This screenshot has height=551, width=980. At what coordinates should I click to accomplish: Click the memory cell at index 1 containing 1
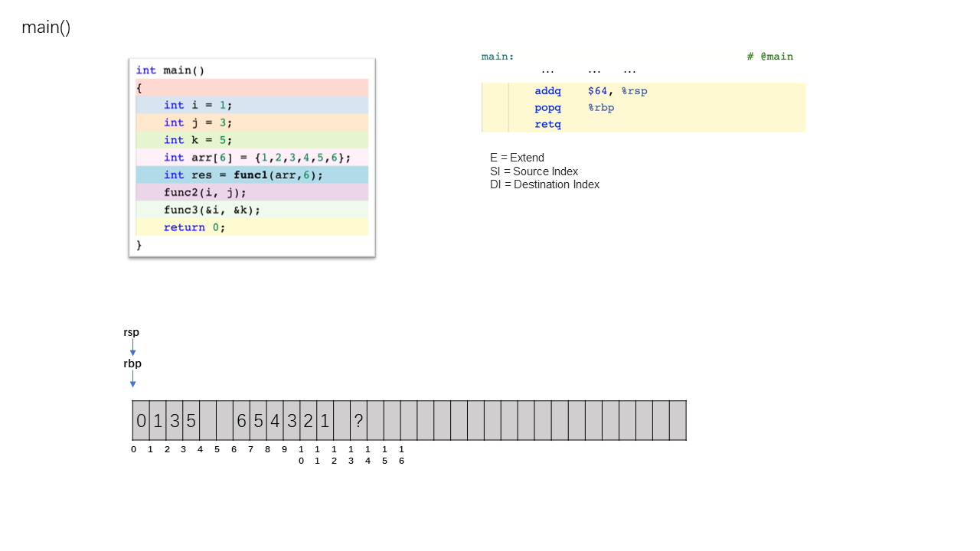coord(158,420)
